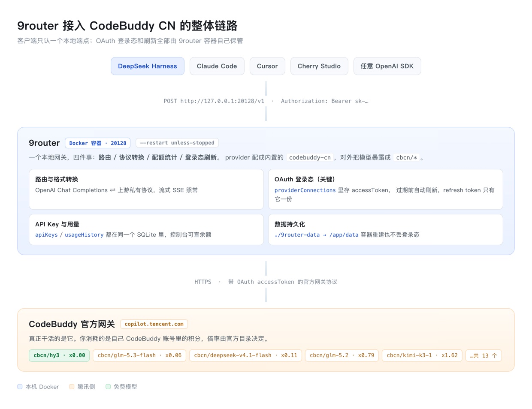Select the cbcn/hy3 · x0.00 model chip
The height and width of the screenshot is (409, 532).
tap(59, 355)
